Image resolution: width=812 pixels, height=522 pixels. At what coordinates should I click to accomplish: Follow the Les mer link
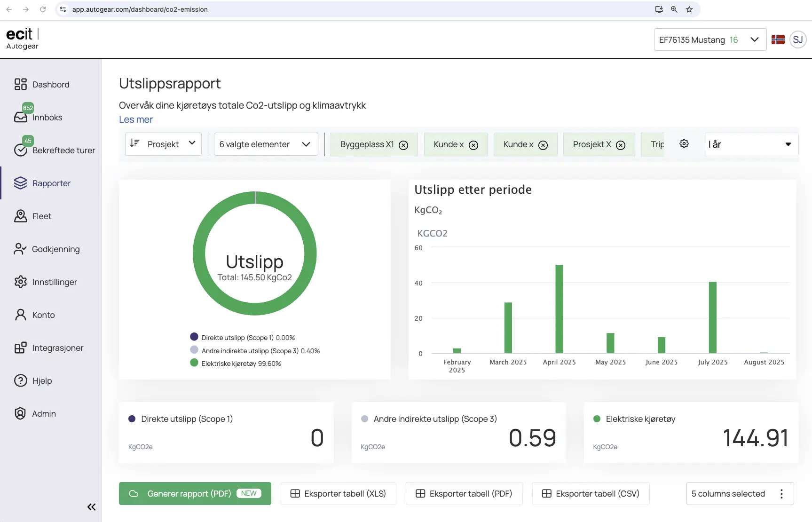pos(135,119)
